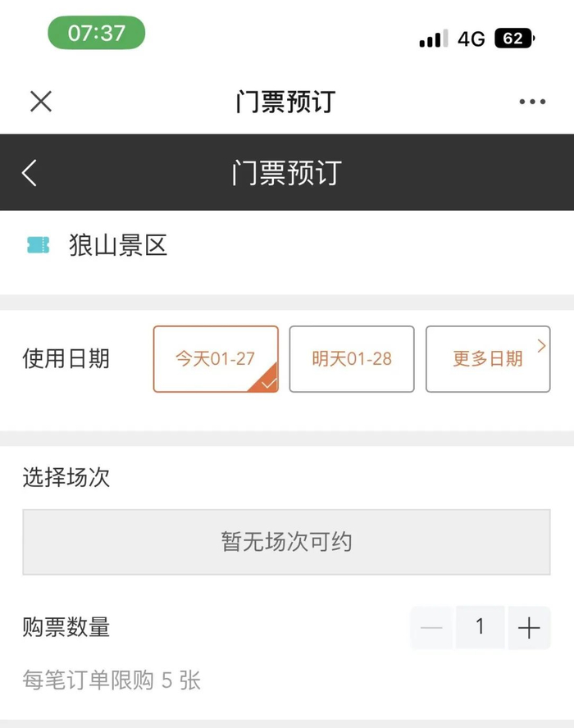This screenshot has height=728, width=574.
Task: Tap the 每笔订单限购 5 张 limit note
Action: pyautogui.click(x=112, y=680)
